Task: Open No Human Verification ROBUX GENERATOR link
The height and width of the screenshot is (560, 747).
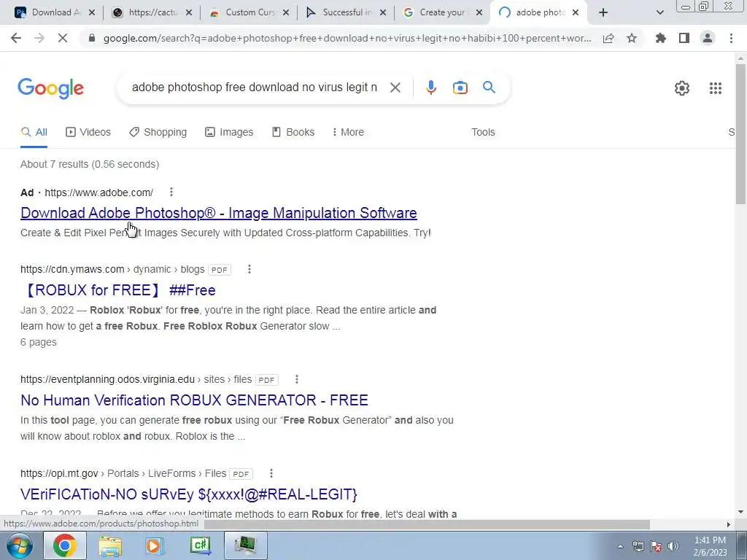Action: [x=194, y=400]
